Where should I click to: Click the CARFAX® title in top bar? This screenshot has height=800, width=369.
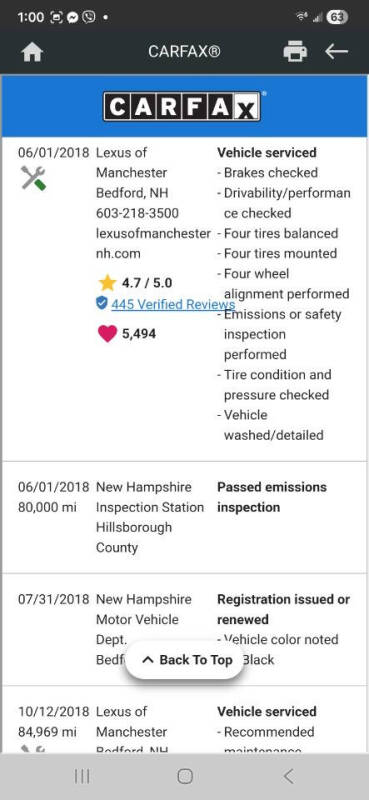tap(184, 52)
